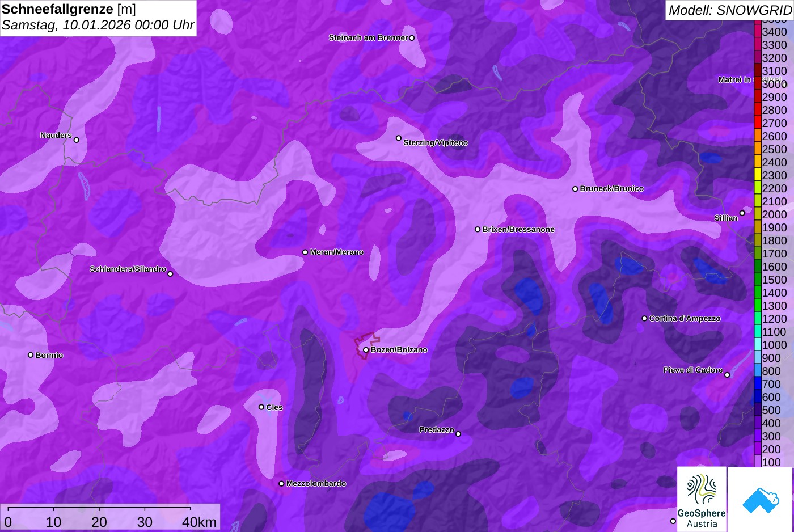Viewport: 794px width, 532px height.
Task: Click the 1500 m green legend swatch
Action: click(757, 280)
